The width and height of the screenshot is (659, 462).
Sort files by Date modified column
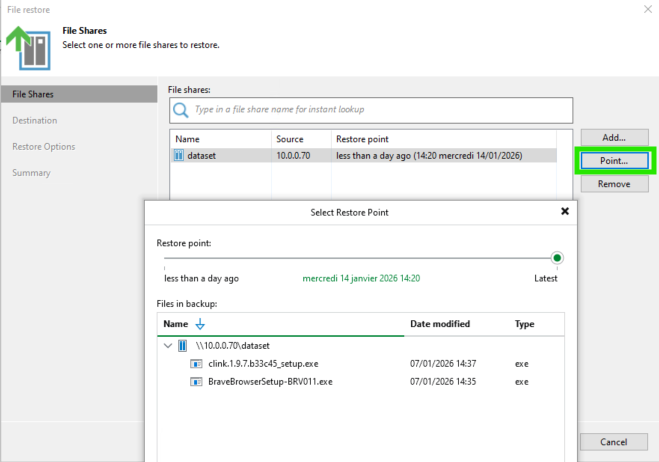(x=440, y=324)
